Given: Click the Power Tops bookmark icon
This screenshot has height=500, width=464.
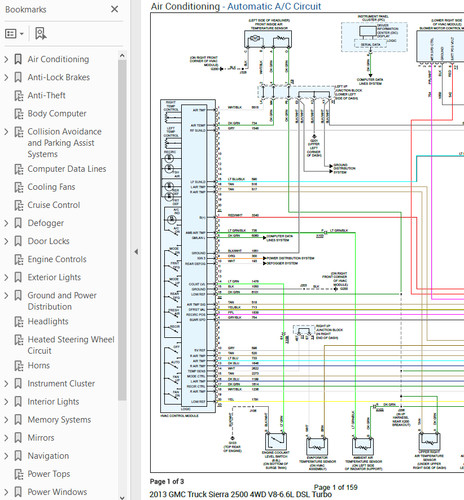Looking at the screenshot, I should [19, 474].
